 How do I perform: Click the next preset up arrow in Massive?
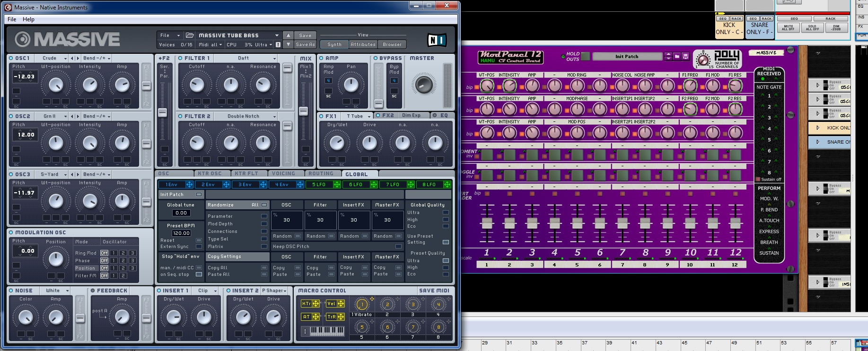(289, 35)
